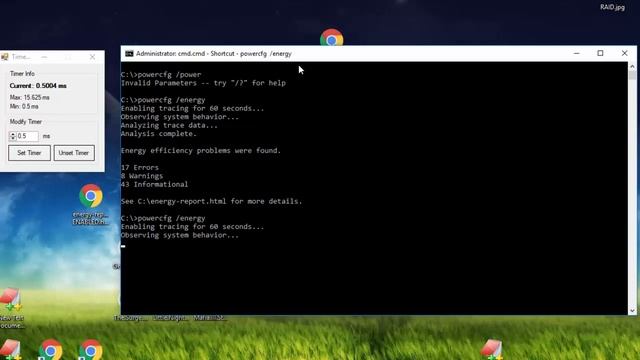This screenshot has width=640, height=360.
Task: Click the 'Invalid Parameters' console line
Action: (x=203, y=83)
